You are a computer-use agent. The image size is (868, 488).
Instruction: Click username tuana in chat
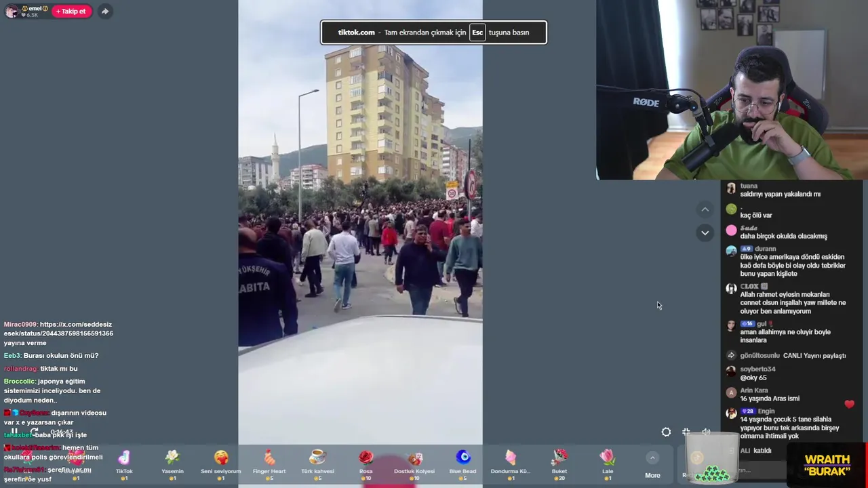pos(749,186)
